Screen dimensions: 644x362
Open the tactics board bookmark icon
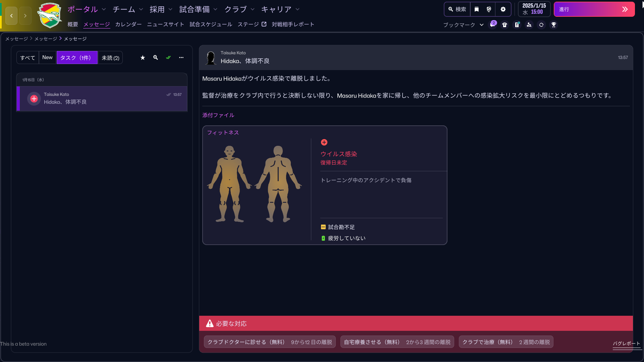517,25
